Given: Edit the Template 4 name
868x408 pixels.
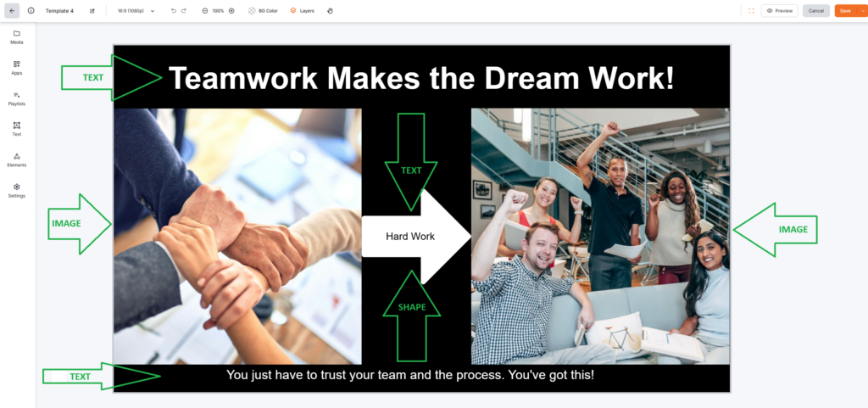Looking at the screenshot, I should [x=92, y=11].
